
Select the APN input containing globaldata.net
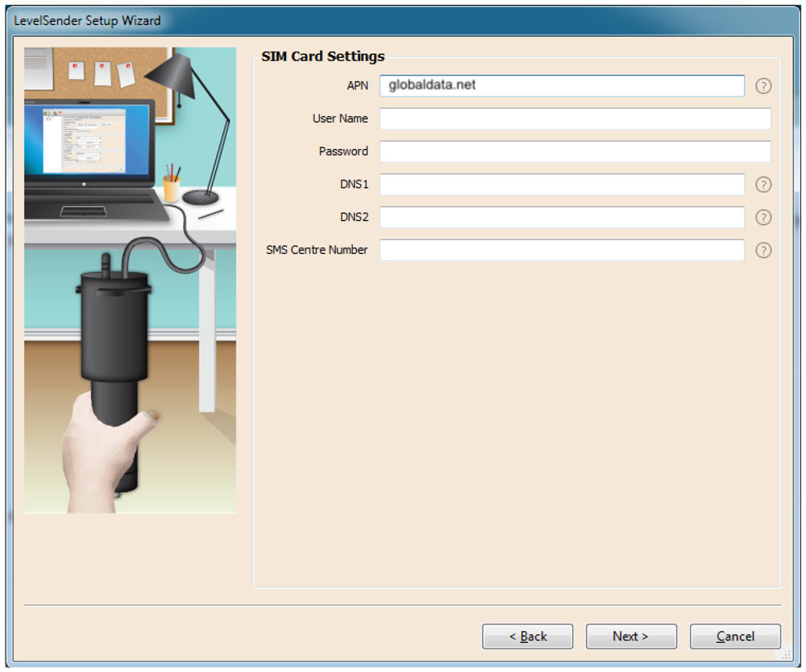(564, 85)
